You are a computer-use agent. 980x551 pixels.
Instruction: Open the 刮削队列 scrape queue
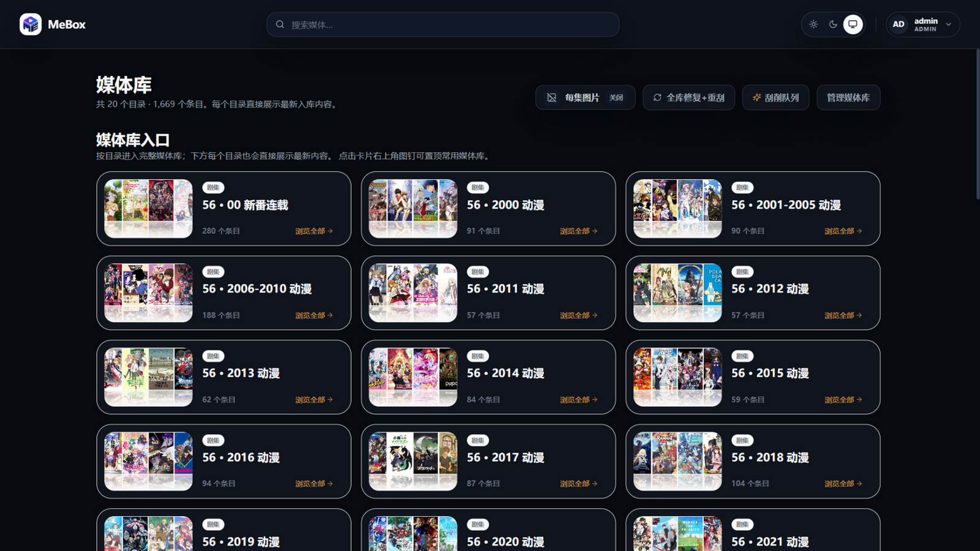[775, 97]
